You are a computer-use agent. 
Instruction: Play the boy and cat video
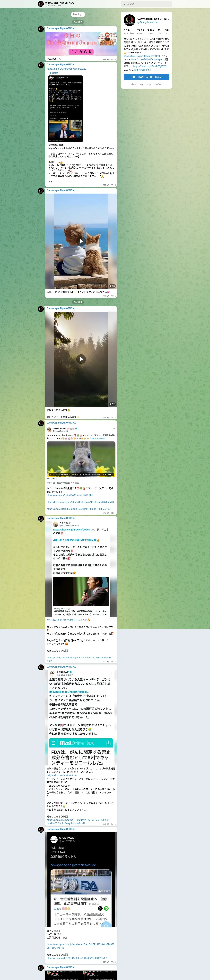81,241
